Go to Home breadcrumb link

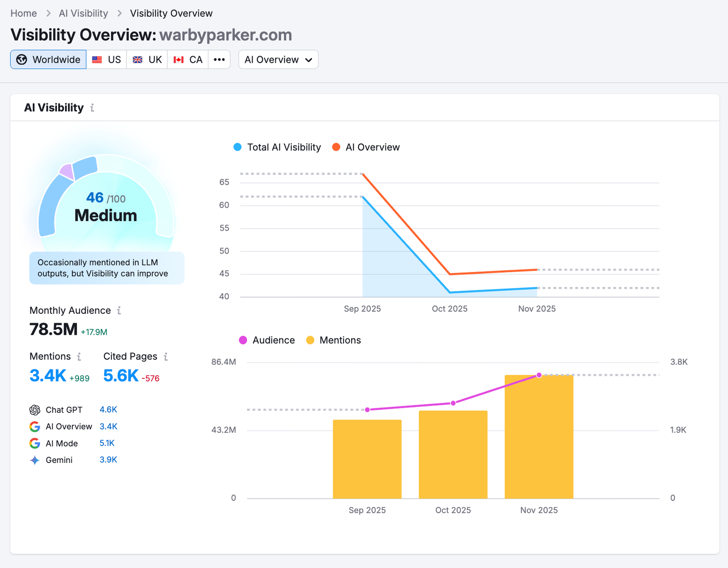point(24,13)
